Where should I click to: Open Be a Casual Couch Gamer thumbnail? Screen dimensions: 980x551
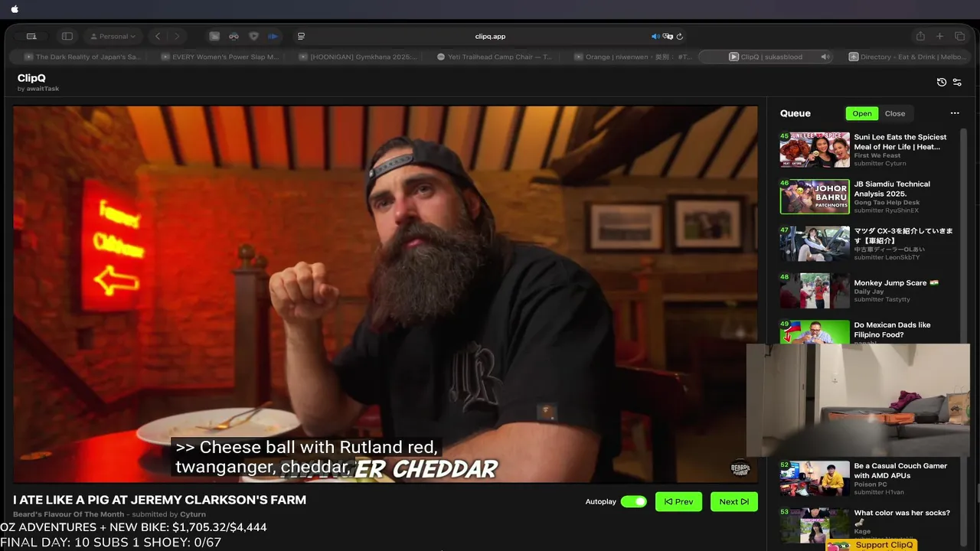[x=815, y=478]
